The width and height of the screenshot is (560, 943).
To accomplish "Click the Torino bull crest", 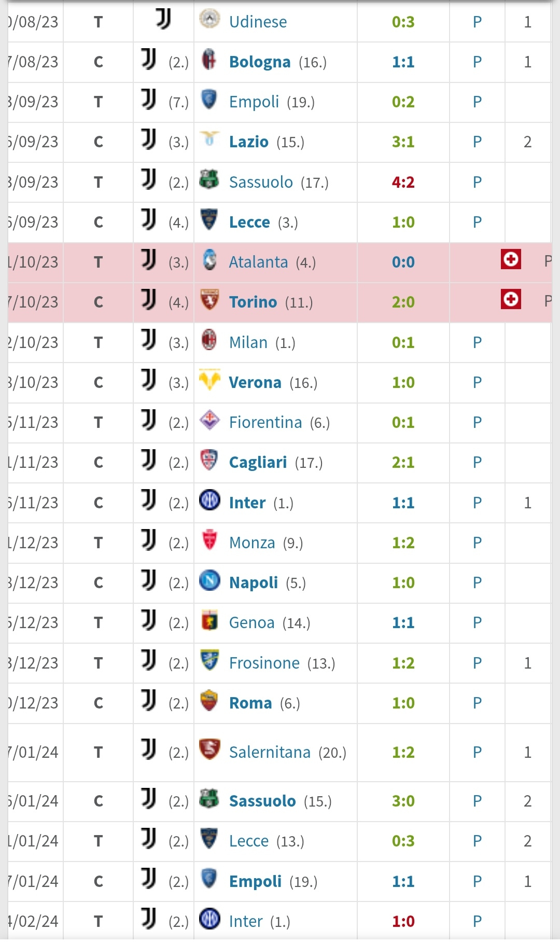I will point(209,300).
